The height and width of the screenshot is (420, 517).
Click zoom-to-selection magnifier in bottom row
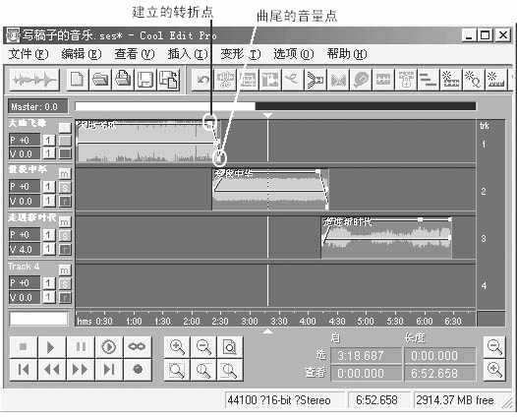[x=177, y=370]
